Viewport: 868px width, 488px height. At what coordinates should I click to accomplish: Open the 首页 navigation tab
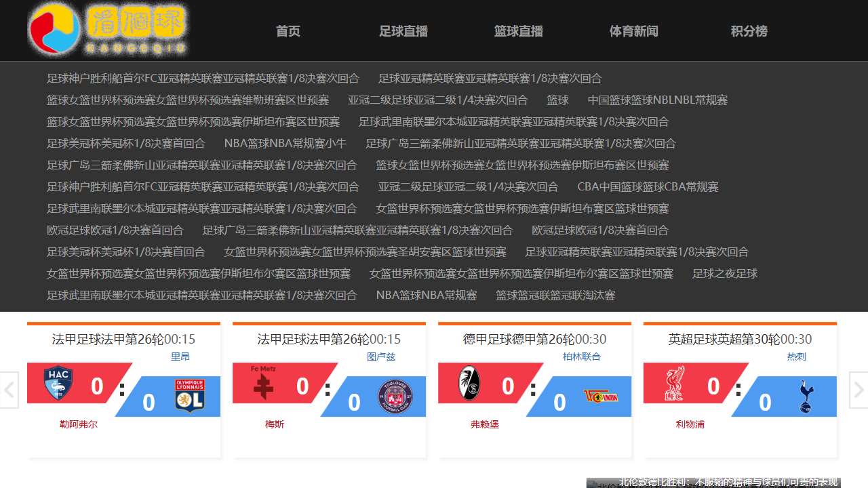point(288,31)
